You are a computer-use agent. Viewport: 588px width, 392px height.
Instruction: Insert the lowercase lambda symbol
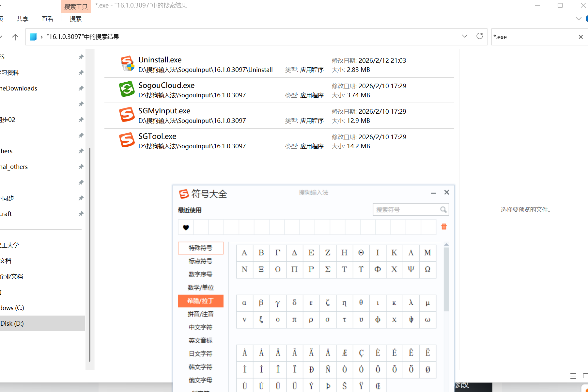pyautogui.click(x=411, y=303)
